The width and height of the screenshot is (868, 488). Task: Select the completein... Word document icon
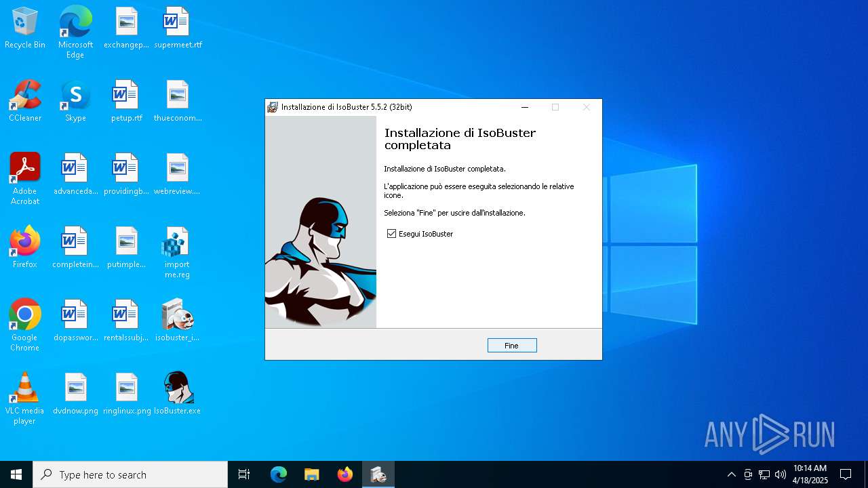[x=75, y=248]
